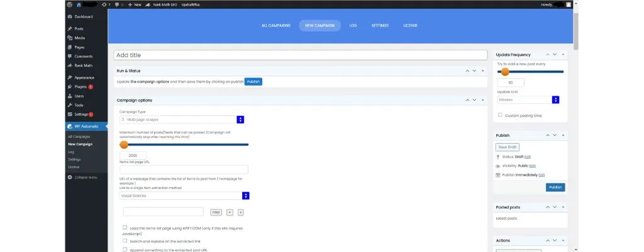Click the visual selector input beside FIND
Image resolution: width=644 pixels, height=252 pixels.
[164, 212]
